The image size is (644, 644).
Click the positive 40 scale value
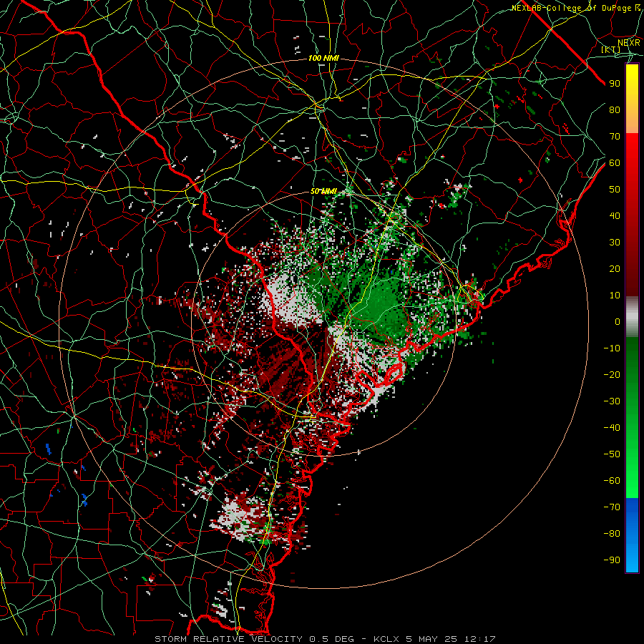coord(615,215)
